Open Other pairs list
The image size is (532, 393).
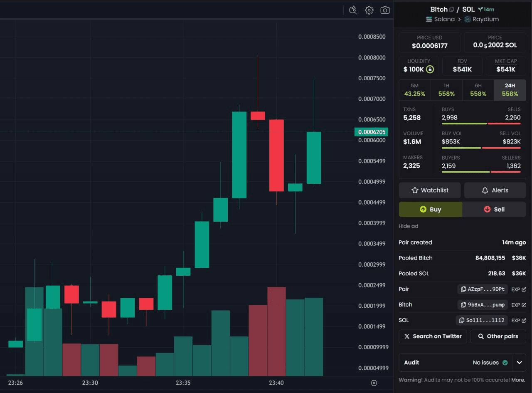tap(498, 336)
